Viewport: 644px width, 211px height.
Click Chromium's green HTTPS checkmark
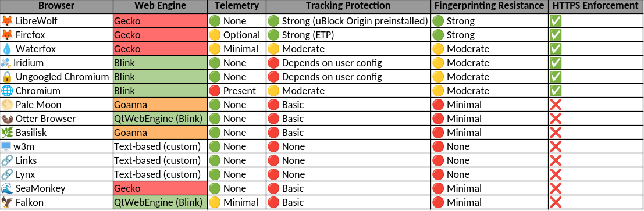pyautogui.click(x=556, y=91)
